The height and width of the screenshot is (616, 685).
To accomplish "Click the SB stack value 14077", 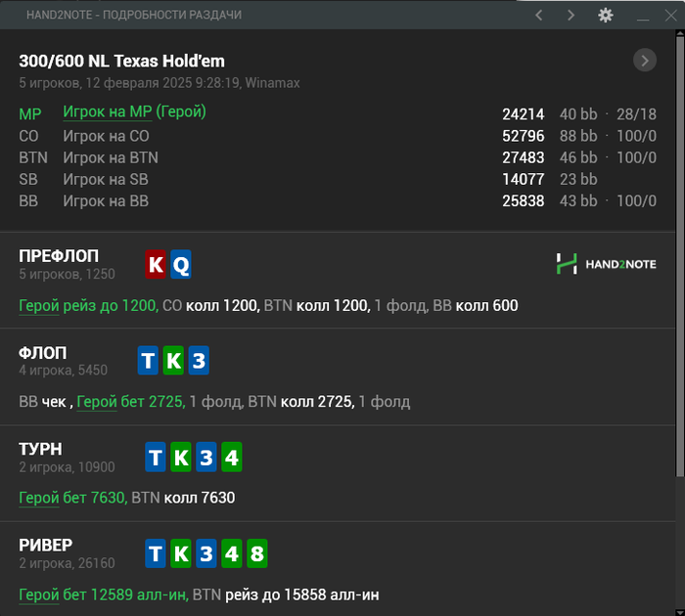I will click(523, 180).
